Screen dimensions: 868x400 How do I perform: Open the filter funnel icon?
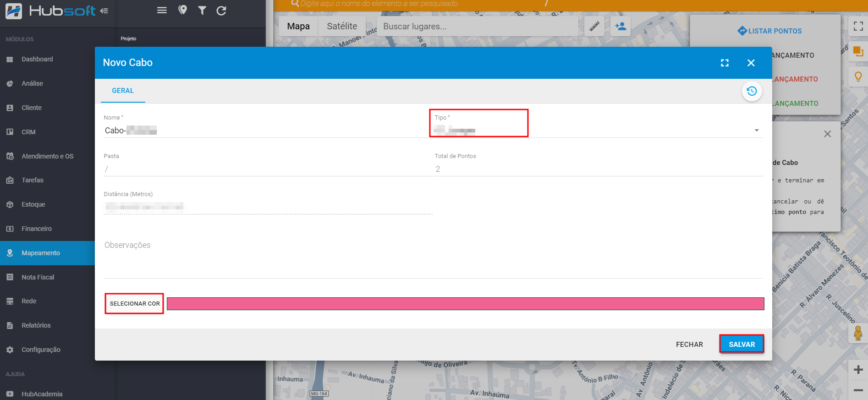[x=202, y=10]
